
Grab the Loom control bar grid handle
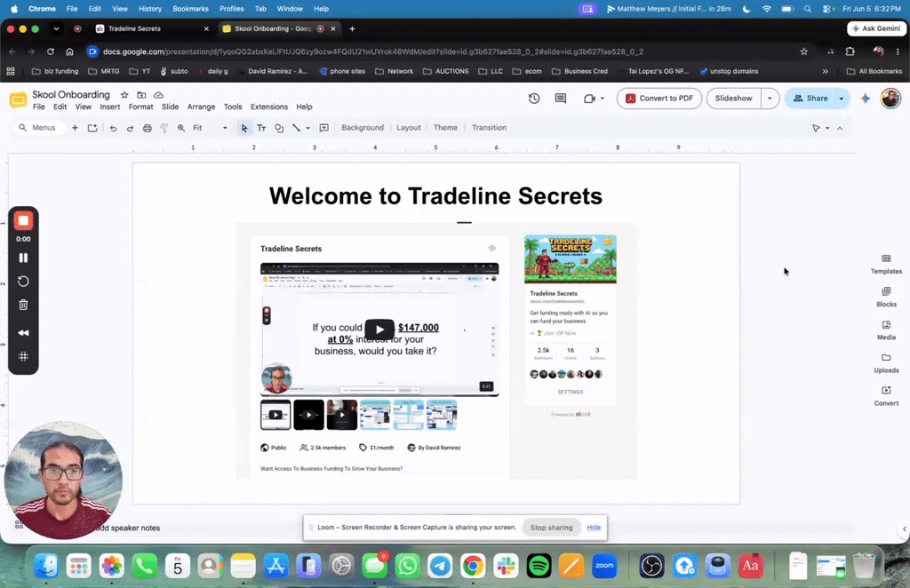(23, 356)
